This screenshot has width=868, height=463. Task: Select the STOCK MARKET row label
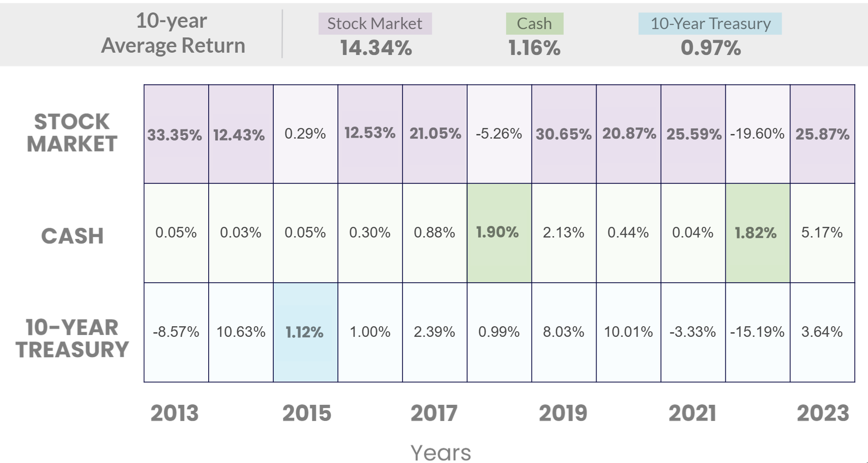click(x=72, y=133)
